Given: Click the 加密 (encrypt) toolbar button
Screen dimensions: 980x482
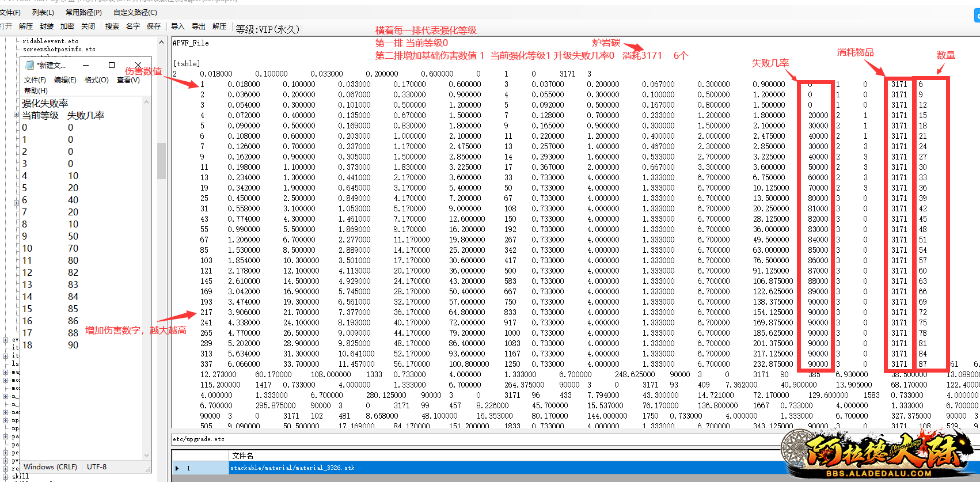Looking at the screenshot, I should [x=67, y=26].
